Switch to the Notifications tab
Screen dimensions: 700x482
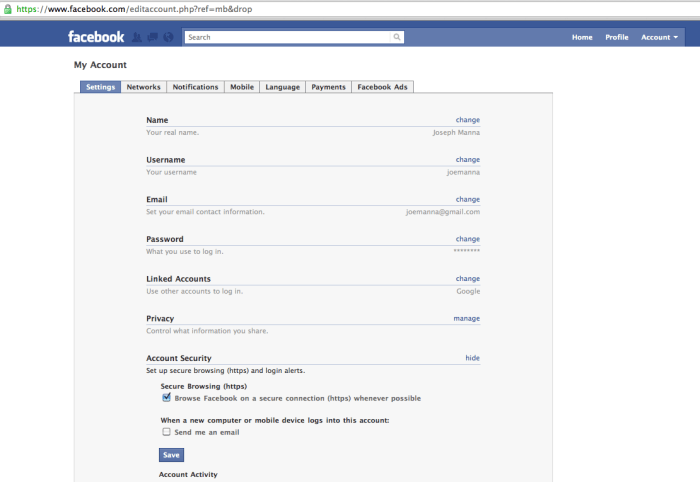point(196,87)
